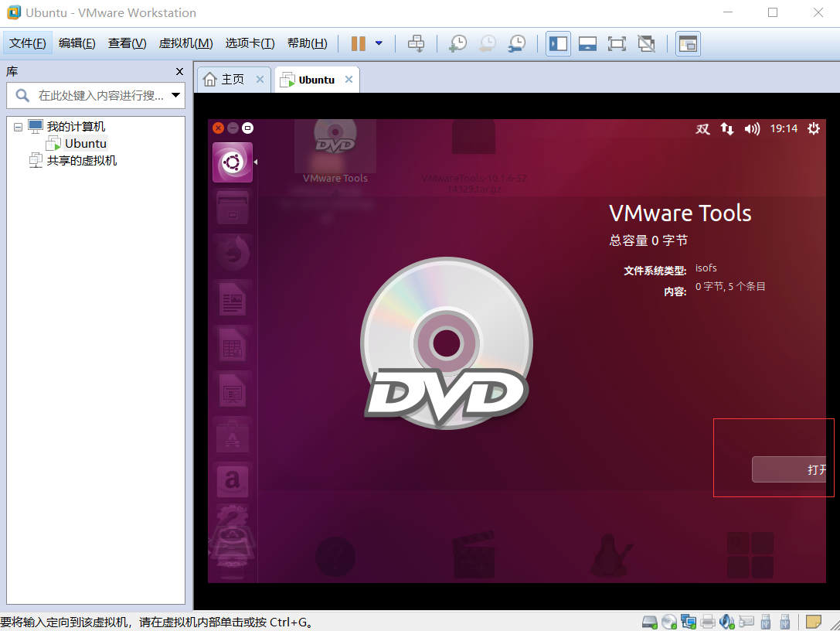840x631 pixels.
Task: Click the status bar Ctrl+G hint text
Action: click(x=156, y=622)
